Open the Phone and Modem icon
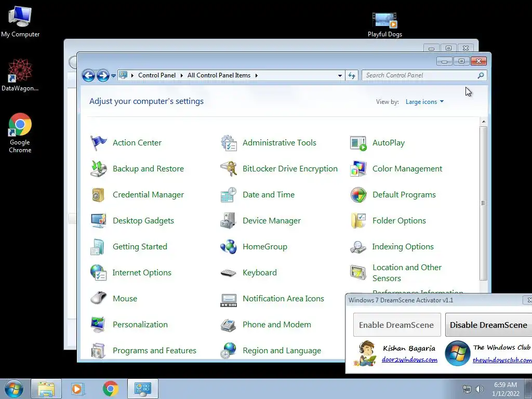This screenshot has width=532, height=399. click(229, 324)
